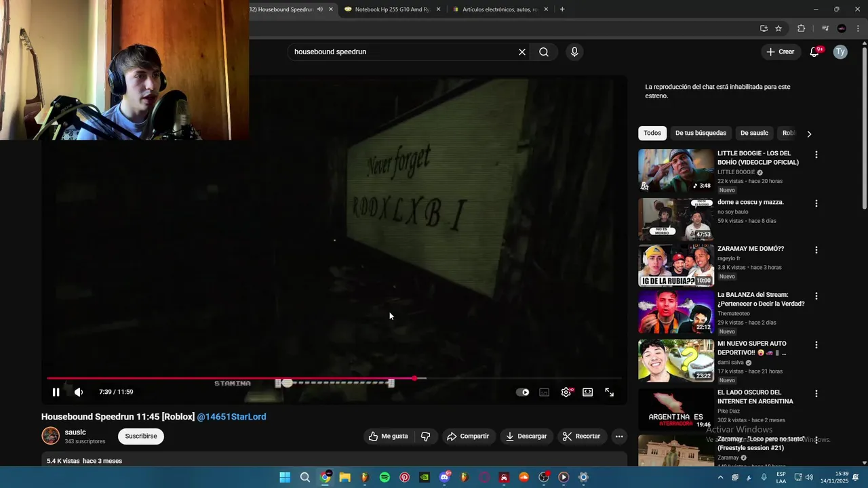Viewport: 868px width, 488px height.
Task: Click the Descargar button
Action: click(x=526, y=436)
